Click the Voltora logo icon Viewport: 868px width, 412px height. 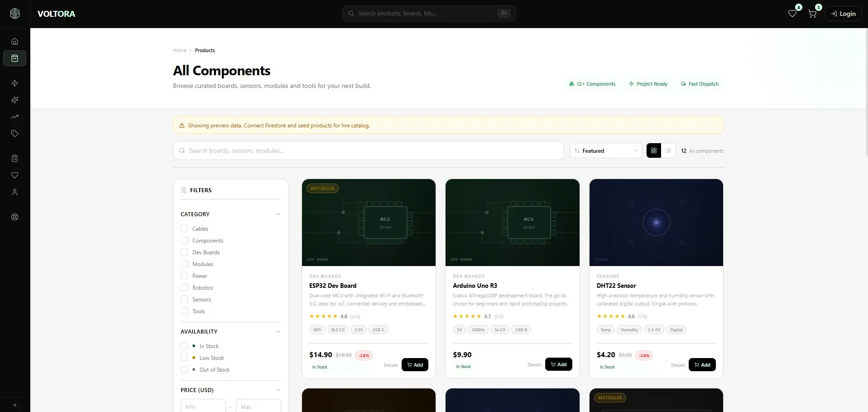[15, 14]
